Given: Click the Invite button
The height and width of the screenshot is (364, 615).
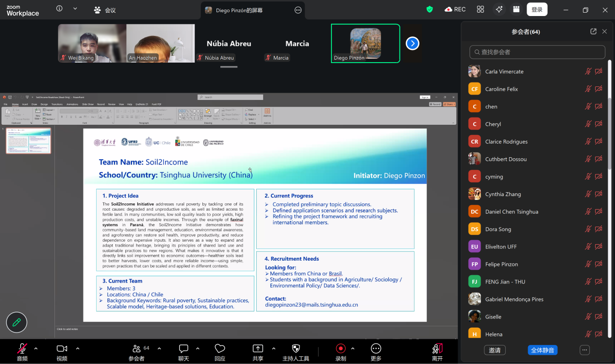Looking at the screenshot, I should 495,350.
